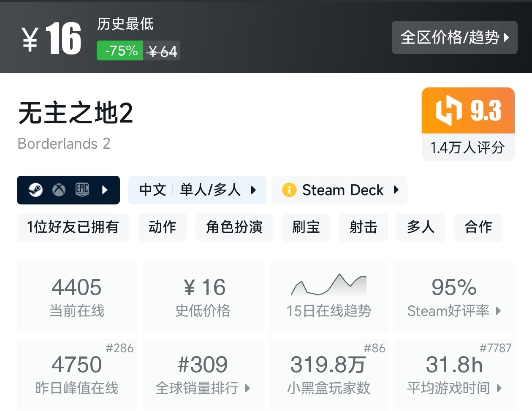The height and width of the screenshot is (411, 532).
Task: Open 全区价格/趋势 price trends
Action: coord(454,38)
